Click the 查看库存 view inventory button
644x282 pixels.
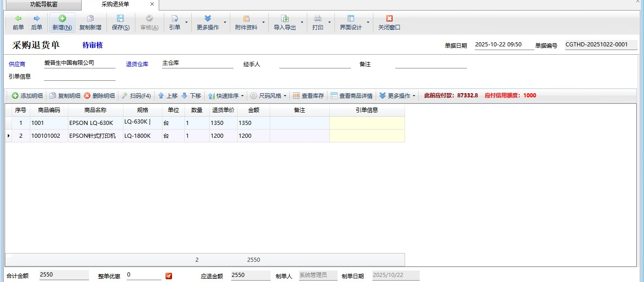[309, 96]
